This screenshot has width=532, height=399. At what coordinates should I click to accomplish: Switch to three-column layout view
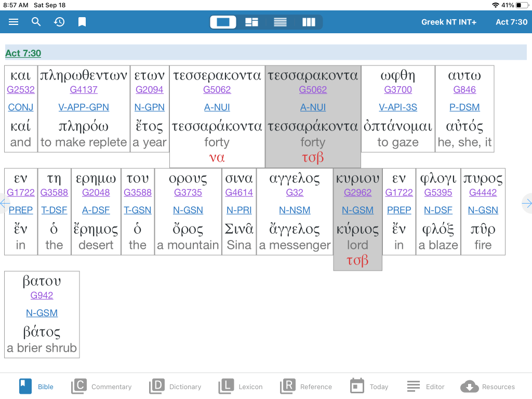click(x=309, y=22)
